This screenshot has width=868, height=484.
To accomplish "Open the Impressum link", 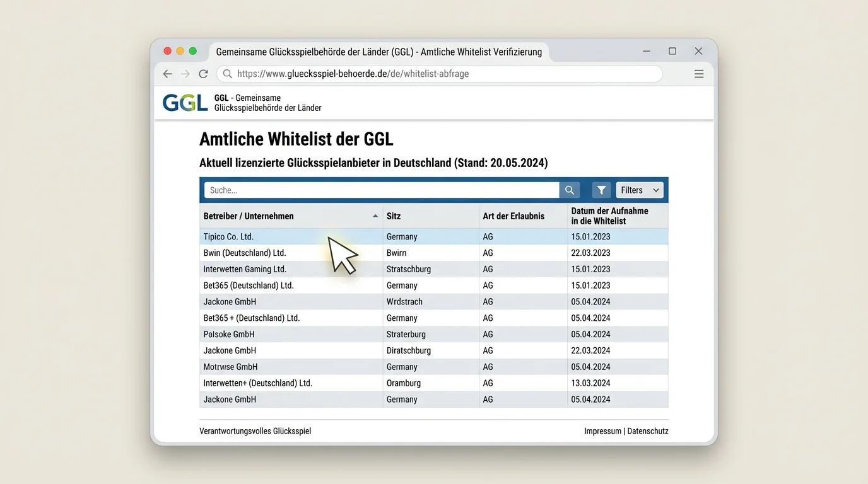I will point(602,431).
